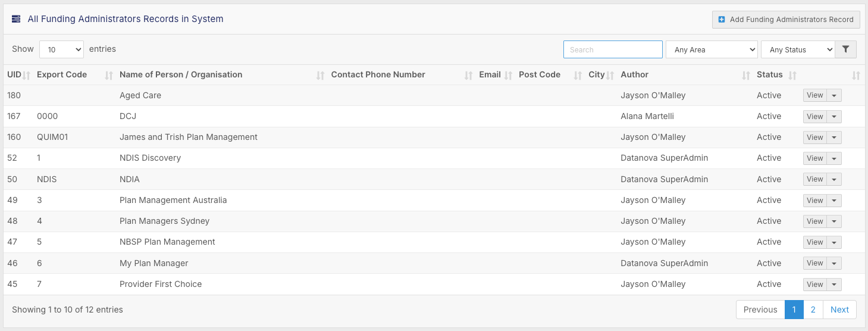The height and width of the screenshot is (331, 868).
Task: Expand View options arrow for Aged Care
Action: click(x=834, y=95)
